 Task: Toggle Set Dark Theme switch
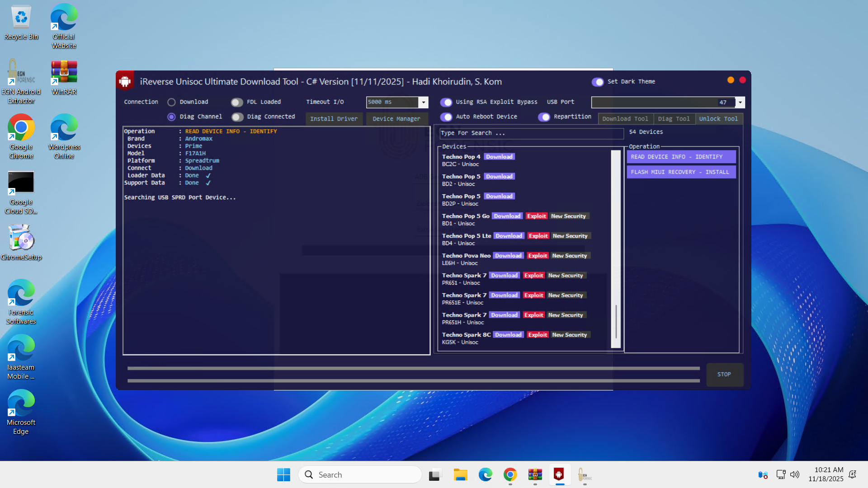tap(598, 82)
